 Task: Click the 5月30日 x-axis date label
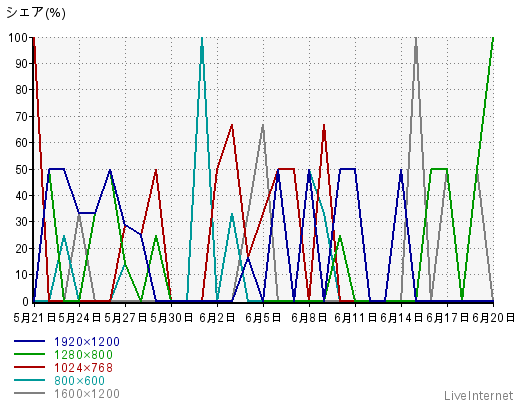point(171,318)
